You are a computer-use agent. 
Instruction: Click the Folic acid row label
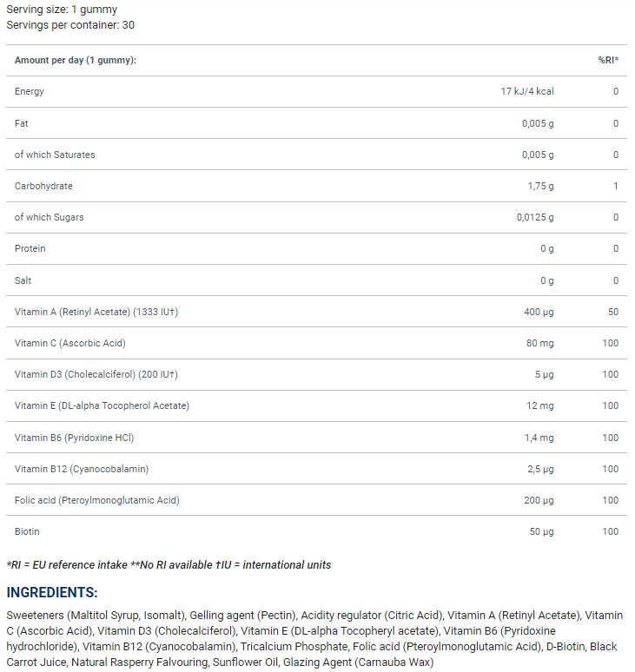click(97, 500)
